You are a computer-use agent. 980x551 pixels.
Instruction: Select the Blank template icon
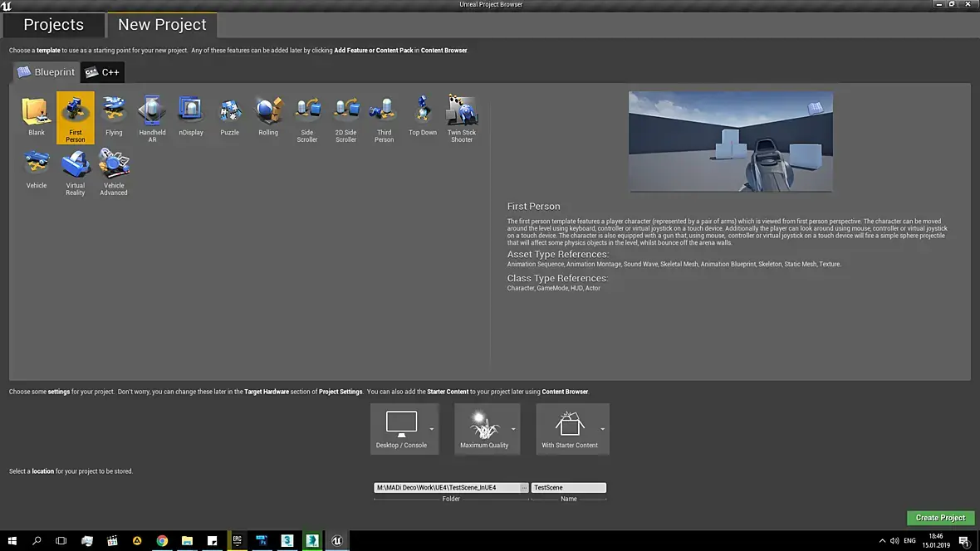click(x=37, y=117)
